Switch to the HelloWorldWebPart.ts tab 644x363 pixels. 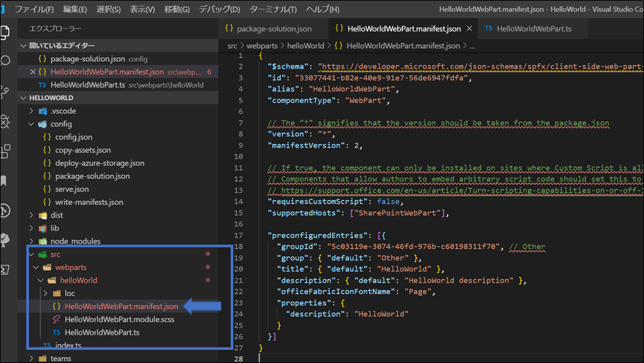534,29
